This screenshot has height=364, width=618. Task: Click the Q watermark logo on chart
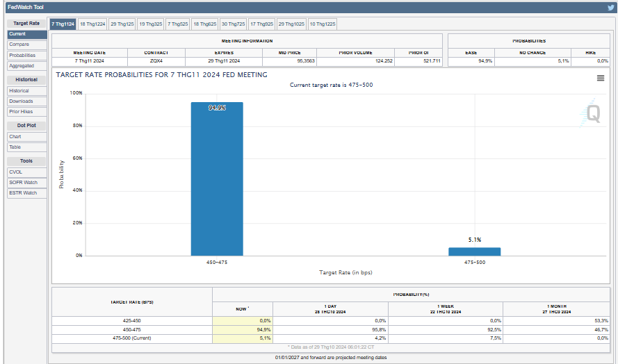(592, 114)
